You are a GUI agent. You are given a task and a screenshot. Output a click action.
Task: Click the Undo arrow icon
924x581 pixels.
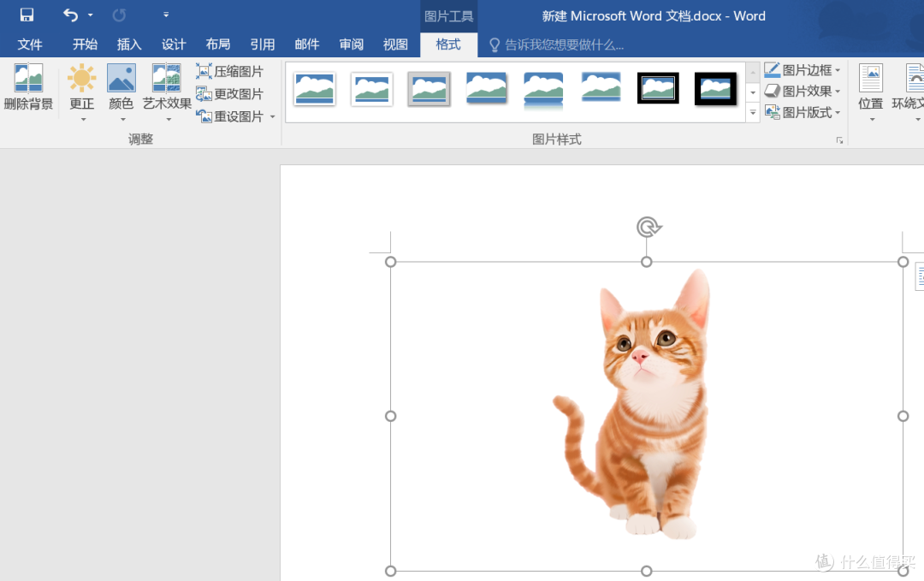point(71,15)
